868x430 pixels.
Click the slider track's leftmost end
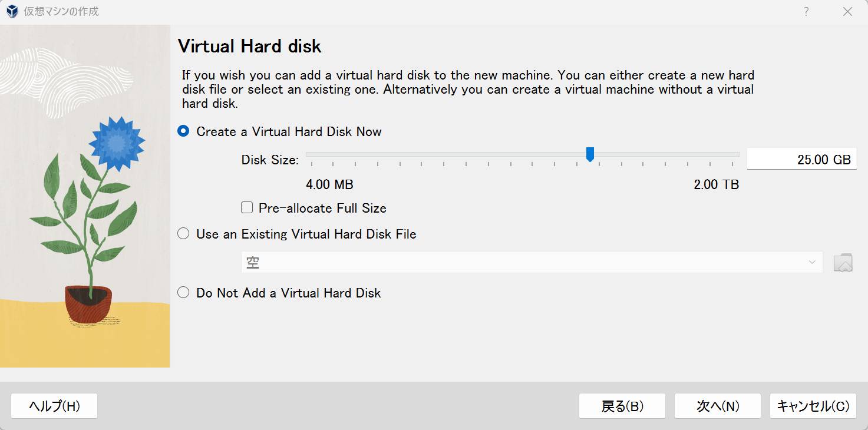point(308,154)
